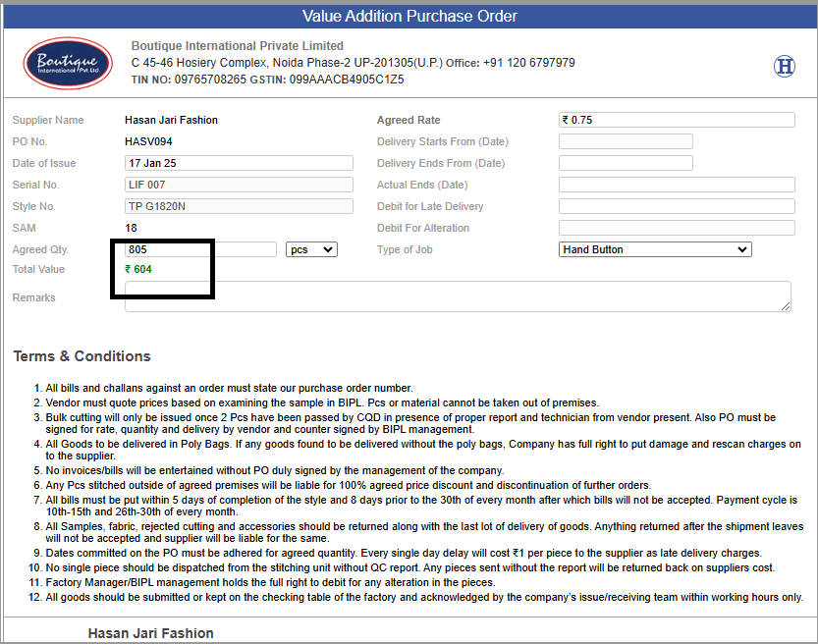Open the pcs unit dropdown

pyautogui.click(x=311, y=249)
